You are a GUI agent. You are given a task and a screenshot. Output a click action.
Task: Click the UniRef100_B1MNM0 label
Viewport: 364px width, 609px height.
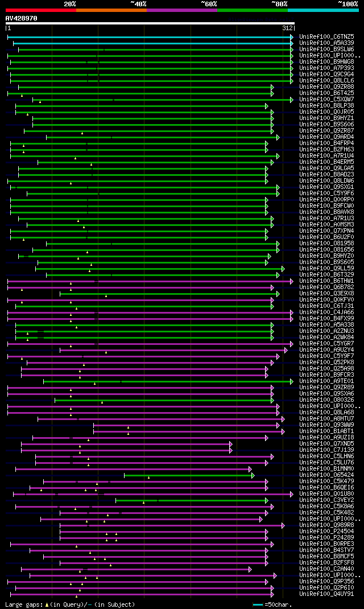tap(326, 469)
